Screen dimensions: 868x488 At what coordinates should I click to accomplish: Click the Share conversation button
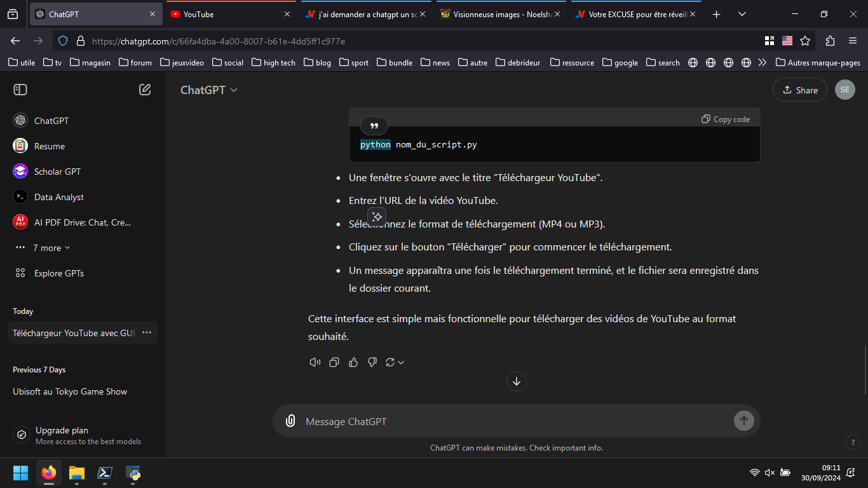click(x=799, y=90)
